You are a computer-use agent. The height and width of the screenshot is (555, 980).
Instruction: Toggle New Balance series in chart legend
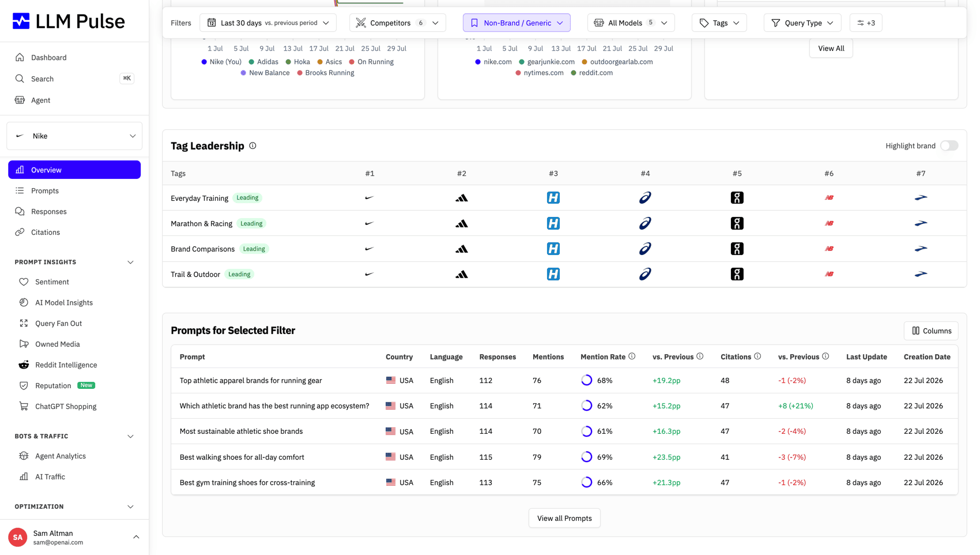pyautogui.click(x=265, y=73)
